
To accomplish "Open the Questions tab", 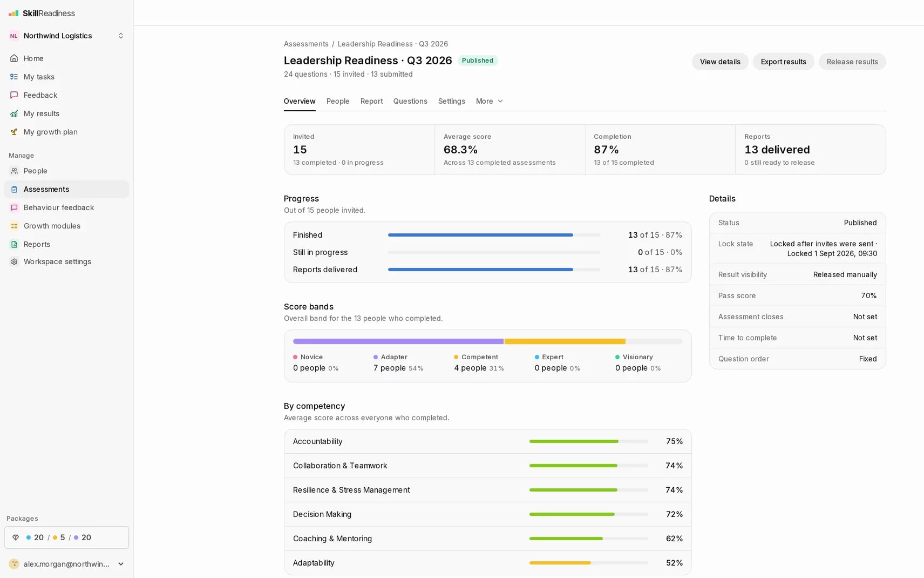I will 410,101.
